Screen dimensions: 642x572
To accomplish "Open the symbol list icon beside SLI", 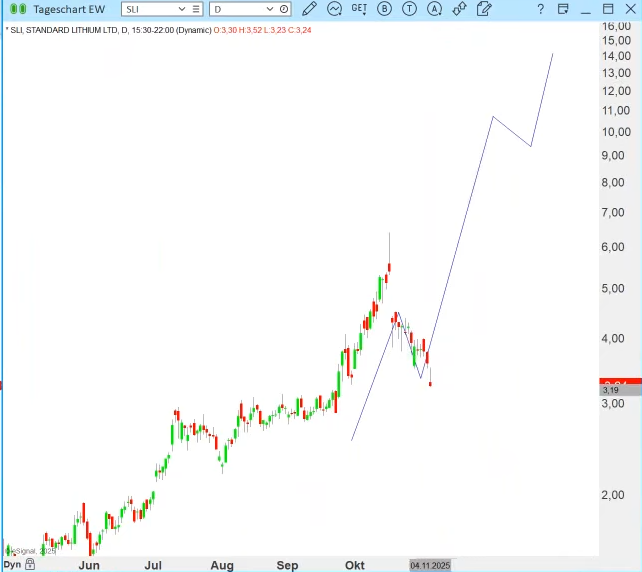I will 198,9.
